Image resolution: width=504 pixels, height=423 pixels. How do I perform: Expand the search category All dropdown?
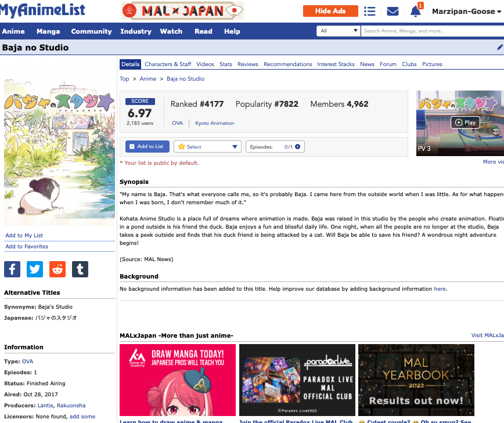(x=339, y=31)
